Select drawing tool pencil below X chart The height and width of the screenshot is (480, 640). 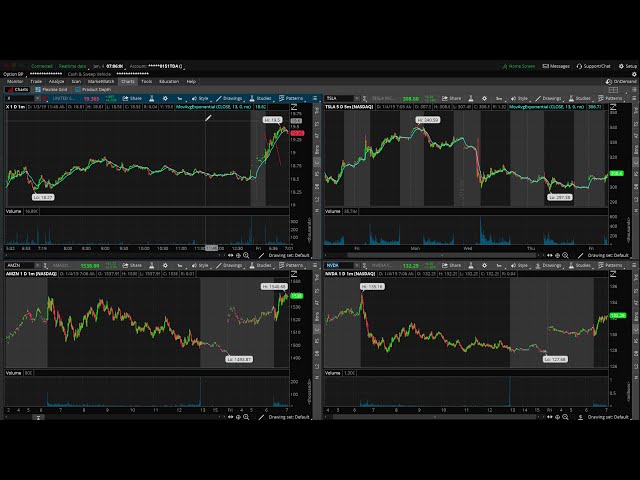pos(261,255)
